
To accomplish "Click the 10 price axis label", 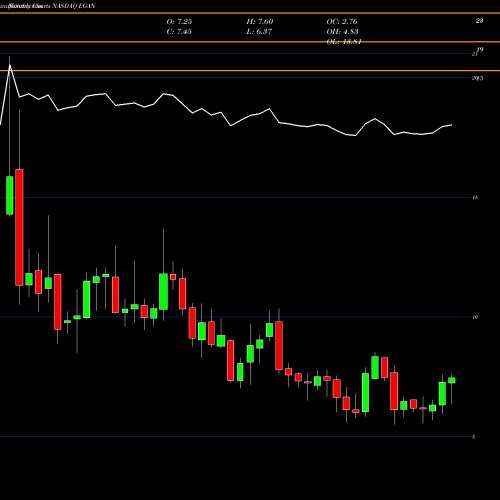I will (x=475, y=317).
